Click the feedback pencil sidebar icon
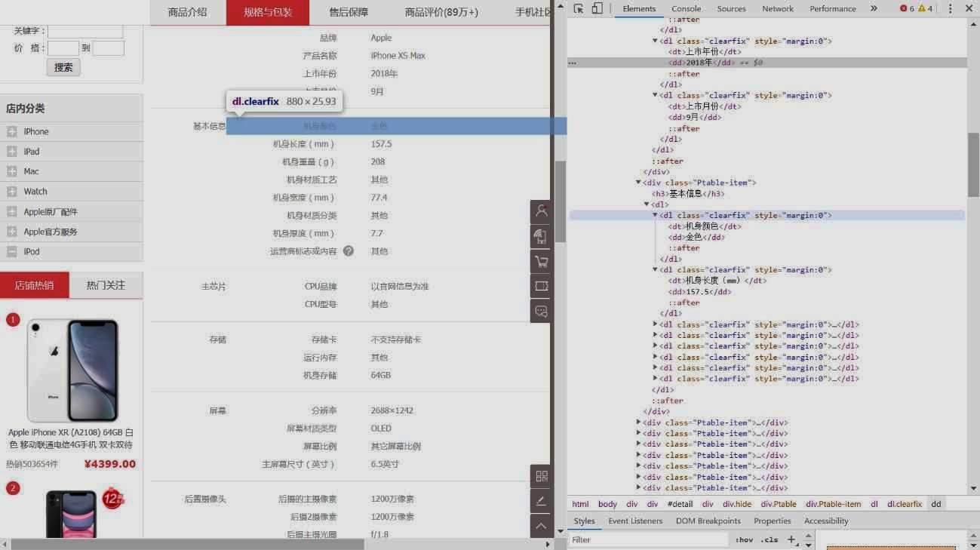 click(541, 501)
